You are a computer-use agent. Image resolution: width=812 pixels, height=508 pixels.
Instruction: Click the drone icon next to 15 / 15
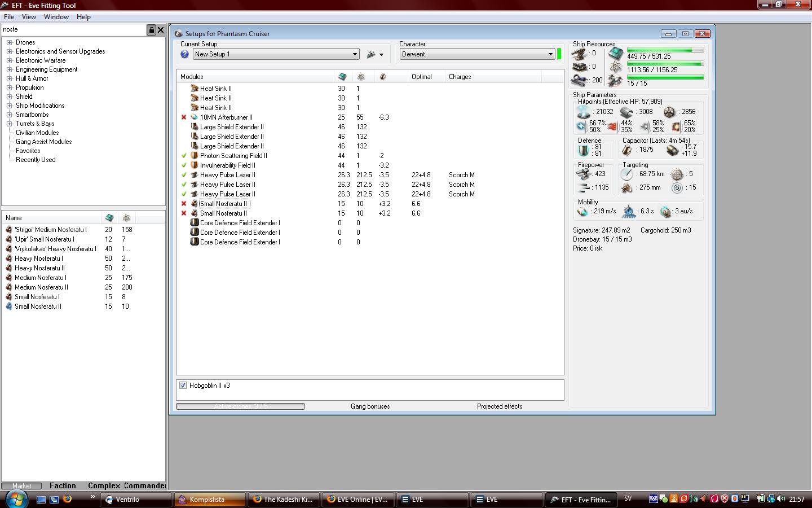615,81
